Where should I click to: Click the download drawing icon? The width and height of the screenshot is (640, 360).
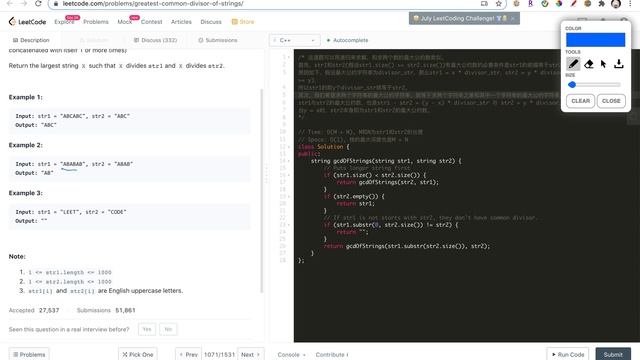(x=619, y=64)
